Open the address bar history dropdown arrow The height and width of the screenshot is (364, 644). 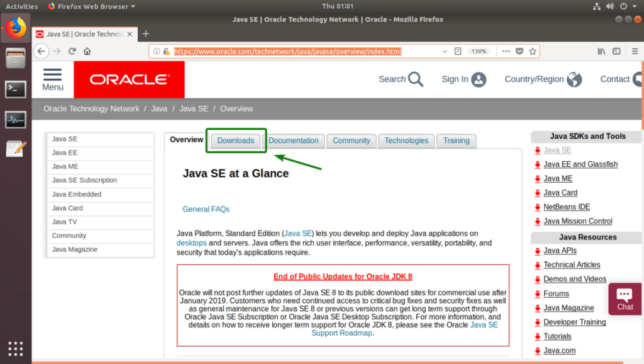coord(444,51)
